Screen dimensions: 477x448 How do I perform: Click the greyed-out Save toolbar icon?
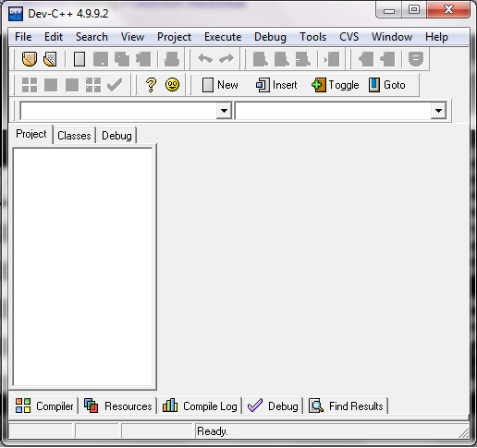pyautogui.click(x=101, y=59)
